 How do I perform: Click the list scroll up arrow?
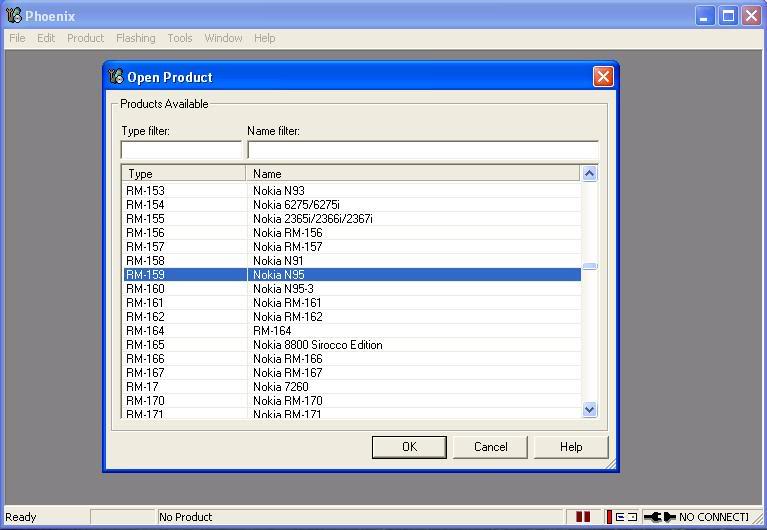pos(589,173)
